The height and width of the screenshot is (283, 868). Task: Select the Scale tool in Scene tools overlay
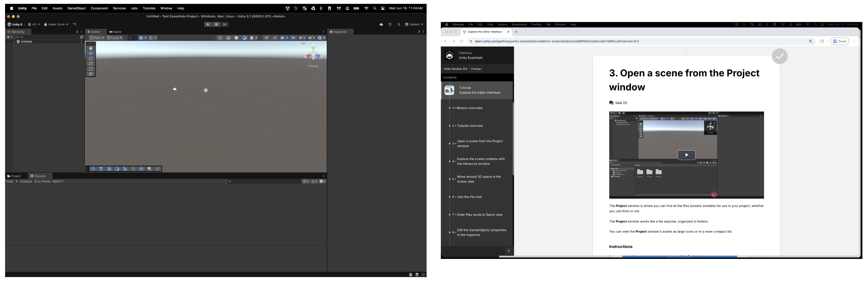click(x=91, y=64)
